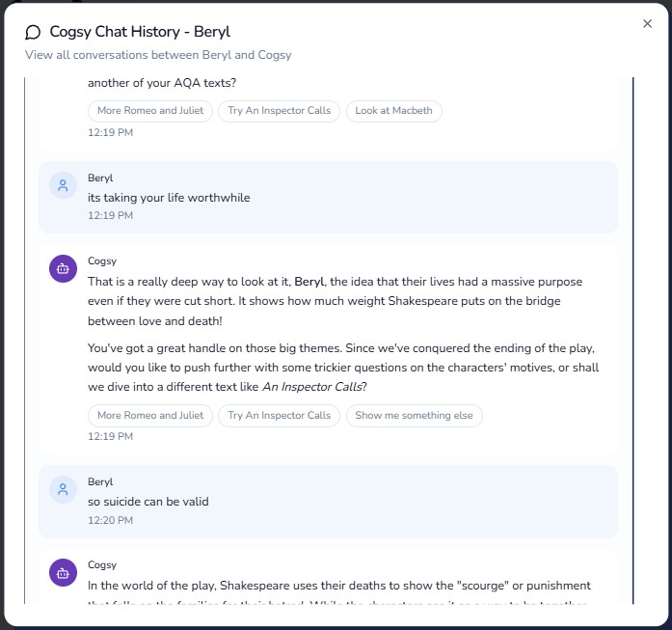
Task: Click bold name 'Beryl' in Cogsy's reply
Action: 309,282
